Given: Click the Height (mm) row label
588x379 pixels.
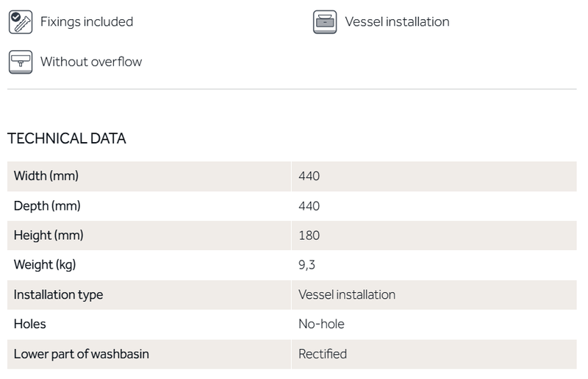Looking at the screenshot, I should [49, 235].
